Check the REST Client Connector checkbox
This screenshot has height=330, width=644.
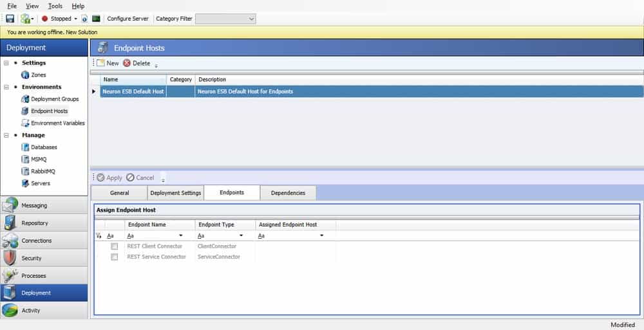115,246
